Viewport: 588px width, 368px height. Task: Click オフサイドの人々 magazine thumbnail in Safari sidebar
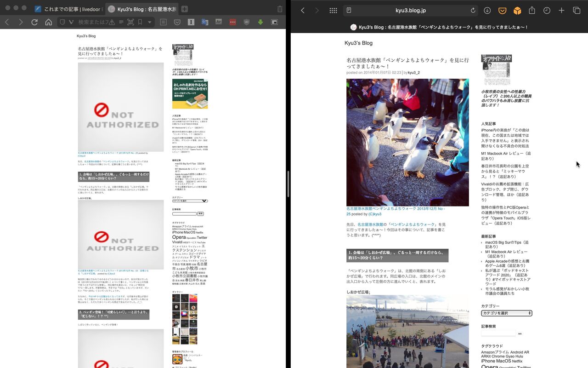[x=496, y=70]
